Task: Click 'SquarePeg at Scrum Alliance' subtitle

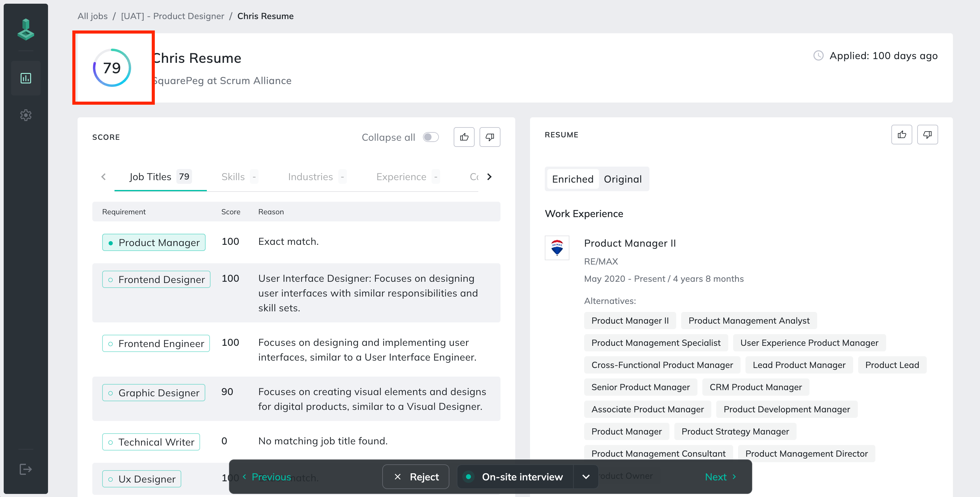Action: pyautogui.click(x=222, y=81)
